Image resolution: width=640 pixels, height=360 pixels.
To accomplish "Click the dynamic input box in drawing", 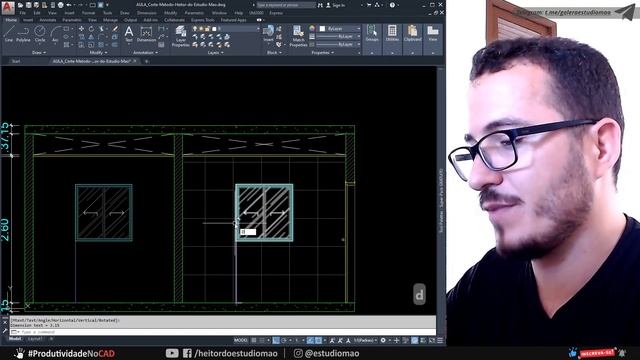I will point(248,232).
